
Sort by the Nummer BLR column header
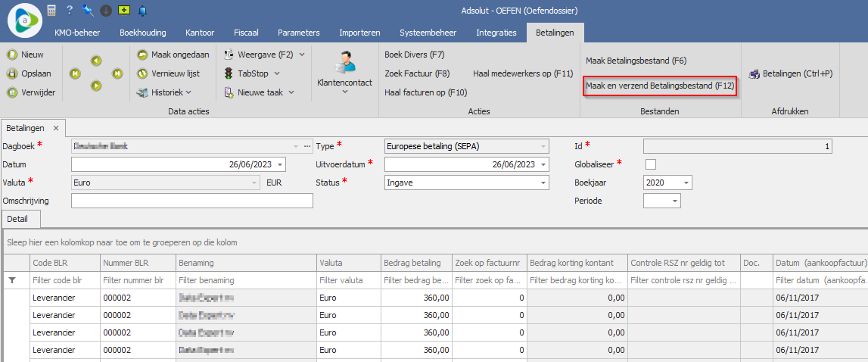[137, 263]
